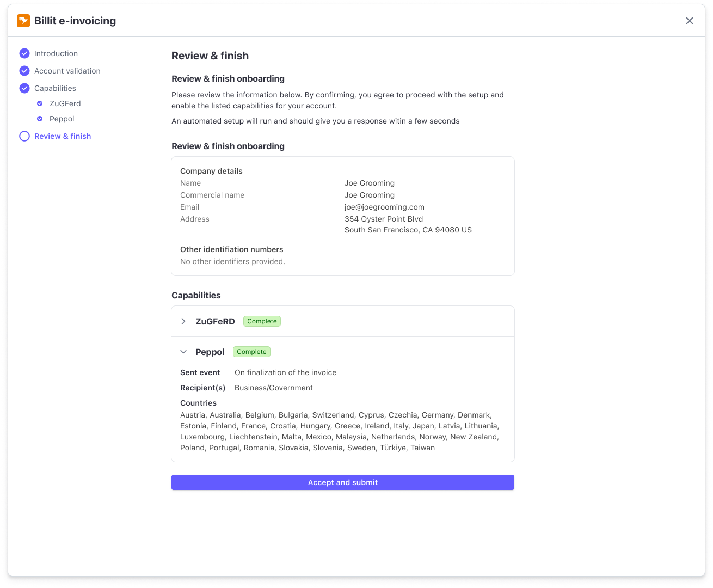Click the ZuGFeRD Complete badge
The image size is (713, 588).
(262, 321)
